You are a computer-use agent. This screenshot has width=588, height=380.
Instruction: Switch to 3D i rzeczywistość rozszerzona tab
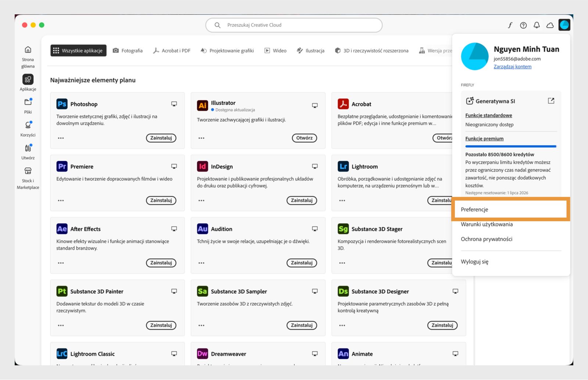[372, 51]
